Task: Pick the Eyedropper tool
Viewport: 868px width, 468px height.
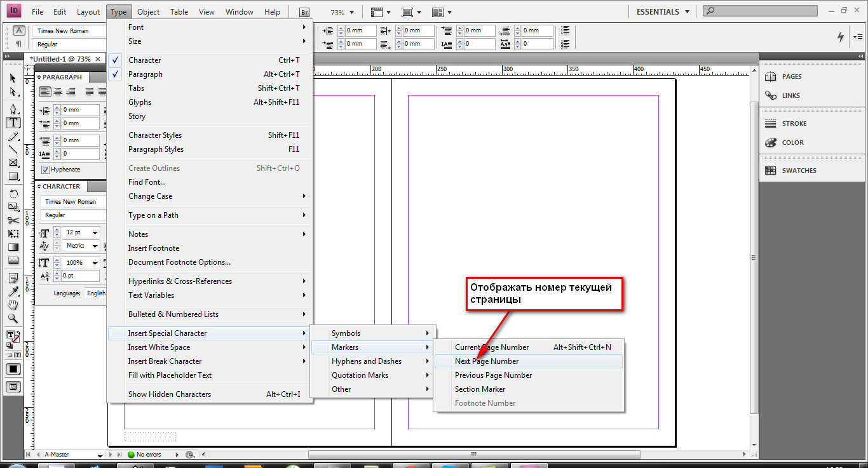Action: point(13,291)
